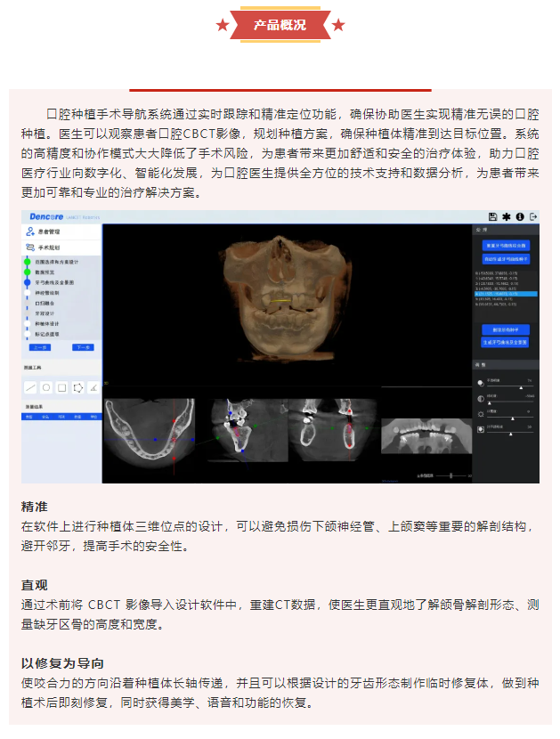
Task: Open the 神经管绘制 step
Action: (48, 293)
